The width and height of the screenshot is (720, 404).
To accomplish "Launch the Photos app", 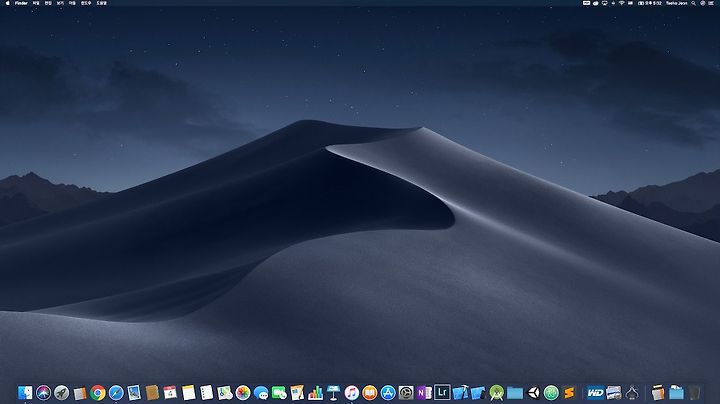I will click(x=243, y=393).
